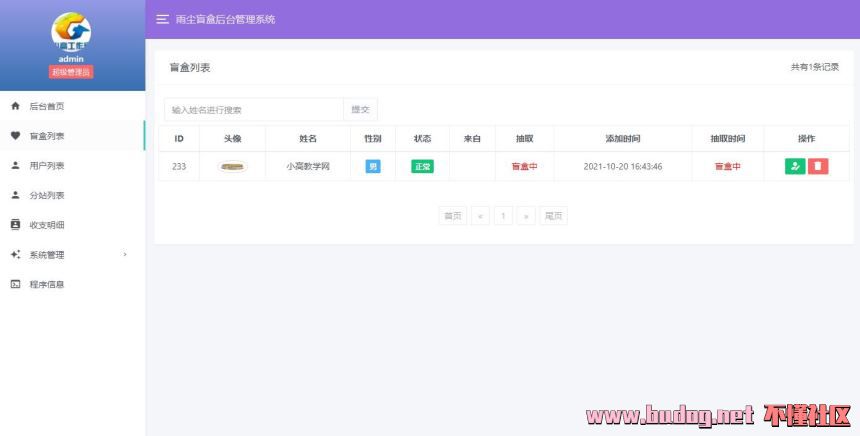
Task: Open 盲盒列表 in the sidebar
Action: click(72, 135)
